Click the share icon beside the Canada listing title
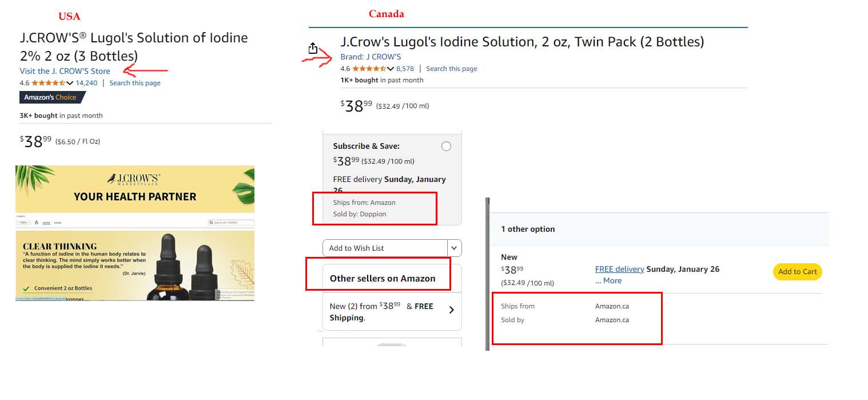Viewport: 868px width, 400px height. click(x=313, y=48)
